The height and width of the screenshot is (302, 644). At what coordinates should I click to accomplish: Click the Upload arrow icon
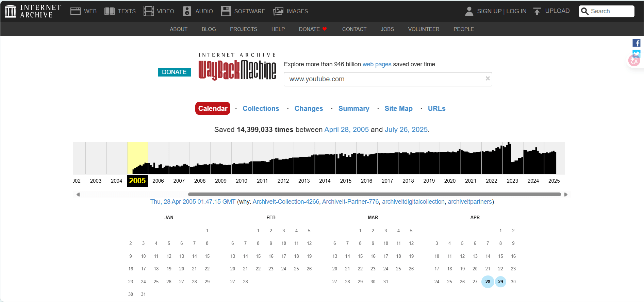point(537,11)
